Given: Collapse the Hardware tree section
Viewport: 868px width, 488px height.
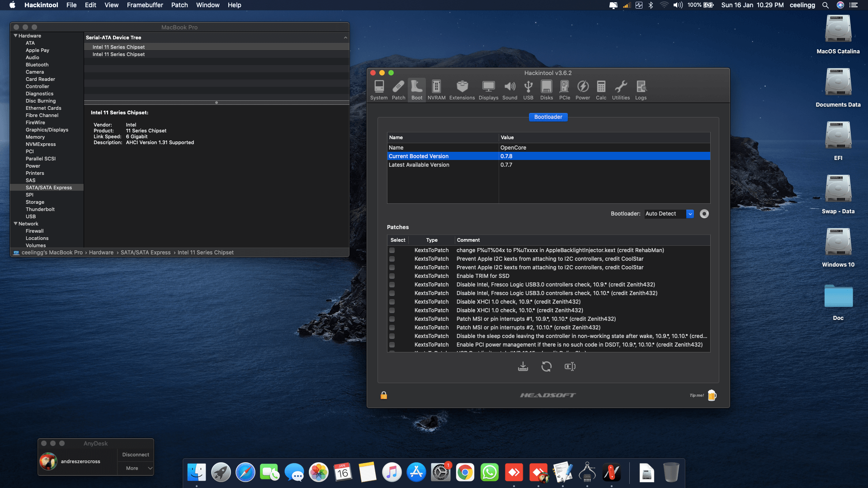Looking at the screenshot, I should click(x=16, y=36).
